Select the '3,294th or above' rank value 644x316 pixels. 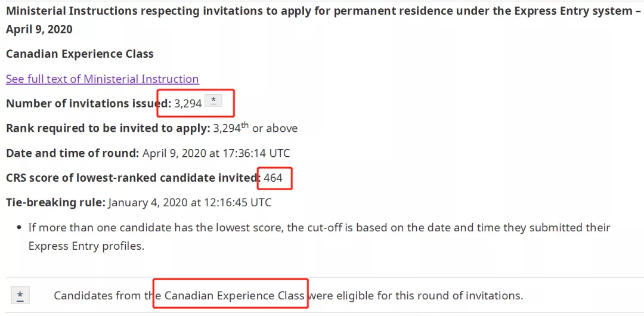pyautogui.click(x=255, y=128)
